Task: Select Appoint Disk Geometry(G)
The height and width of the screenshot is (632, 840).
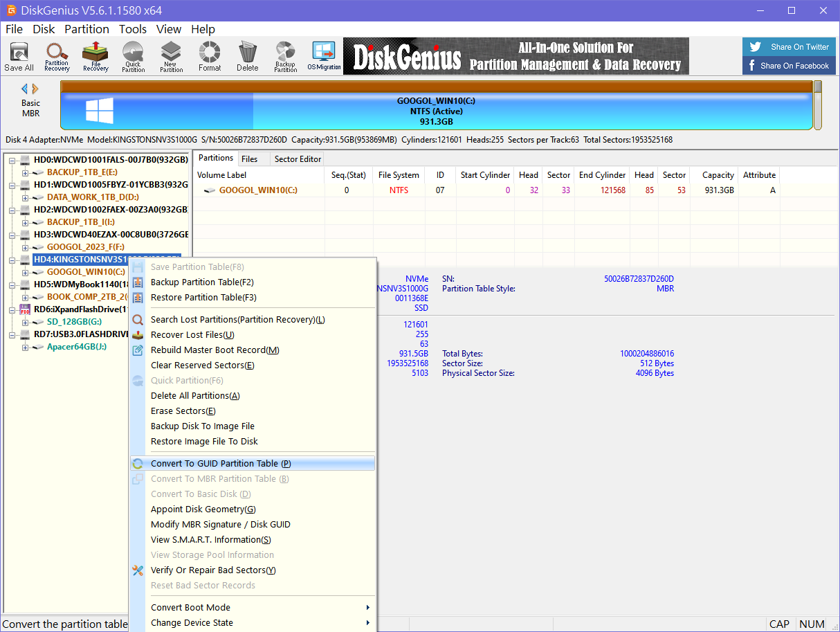Action: click(x=253, y=509)
